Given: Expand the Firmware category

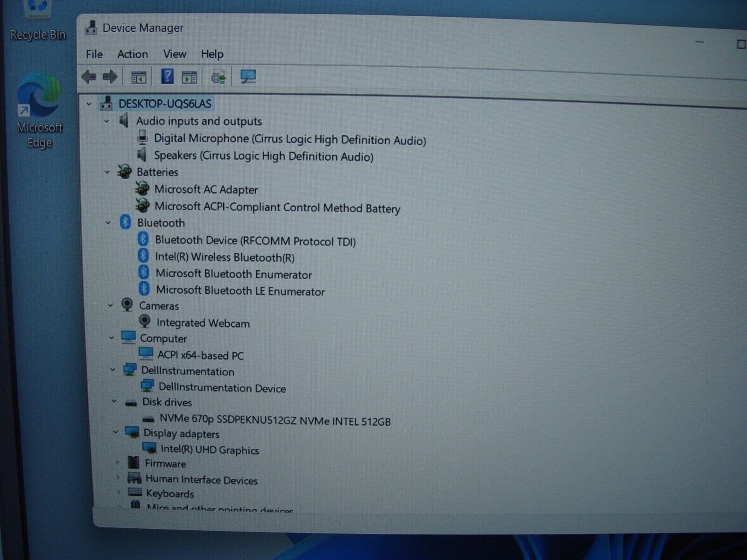Looking at the screenshot, I should coord(117,463).
